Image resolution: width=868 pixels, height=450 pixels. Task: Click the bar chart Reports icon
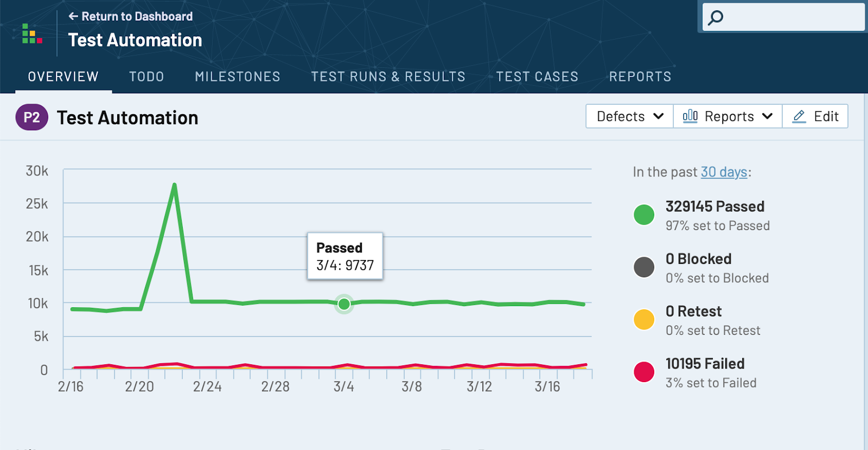[690, 116]
